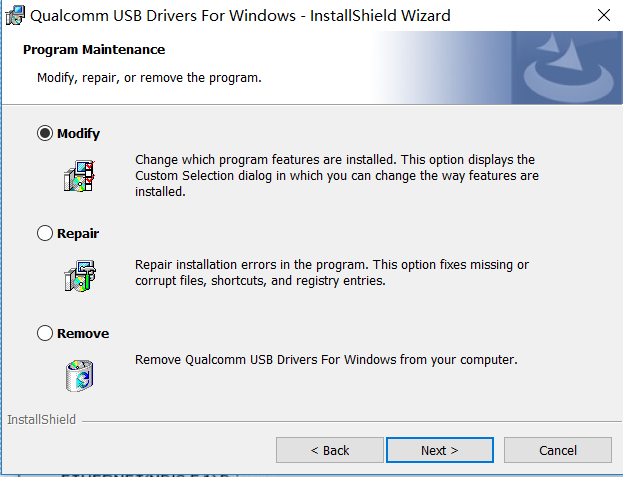Close the wizard window
Image resolution: width=623 pixels, height=477 pixels.
(x=602, y=15)
